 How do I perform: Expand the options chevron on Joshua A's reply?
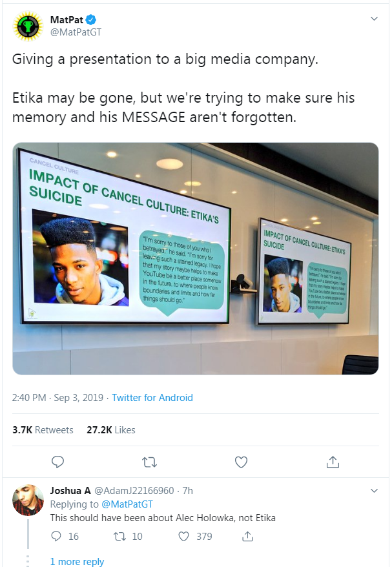375,491
